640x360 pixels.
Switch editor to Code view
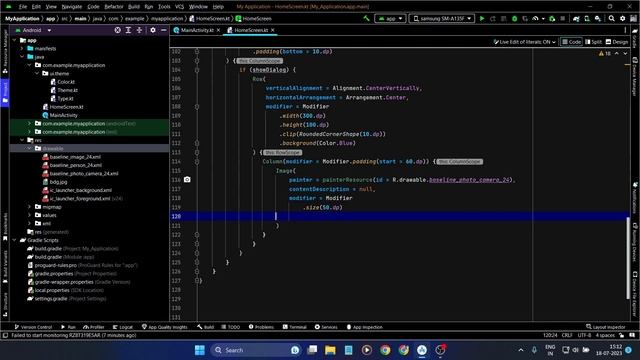(571, 42)
